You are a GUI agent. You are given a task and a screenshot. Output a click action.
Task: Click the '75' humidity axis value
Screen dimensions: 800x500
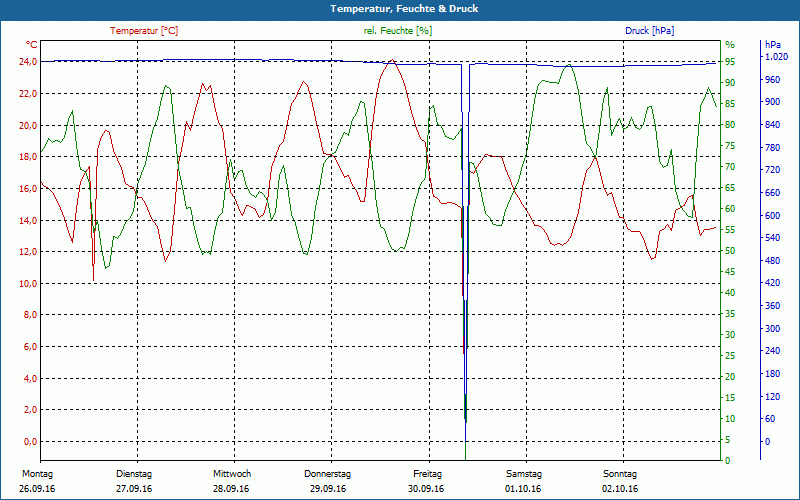pyautogui.click(x=730, y=146)
